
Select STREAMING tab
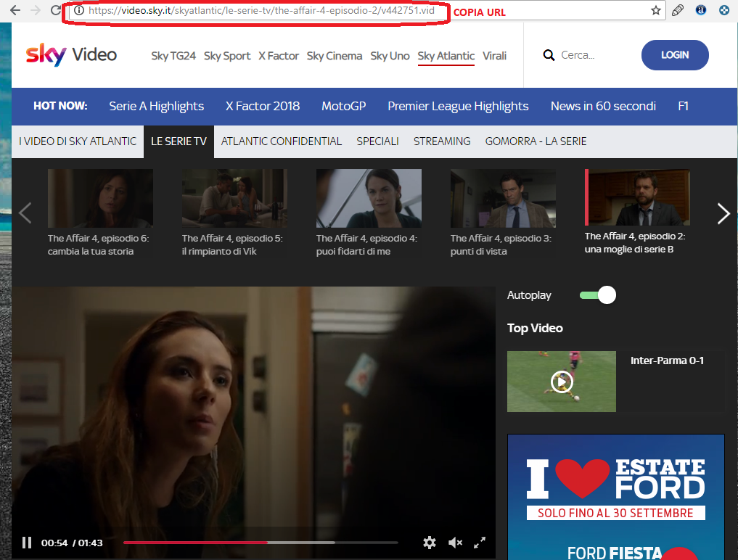click(442, 141)
